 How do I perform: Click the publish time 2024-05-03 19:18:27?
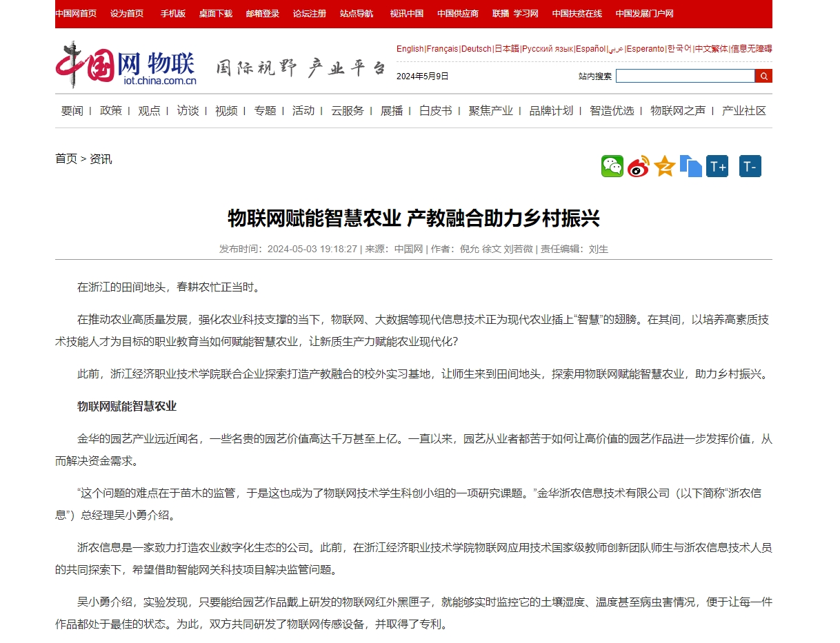tap(312, 249)
